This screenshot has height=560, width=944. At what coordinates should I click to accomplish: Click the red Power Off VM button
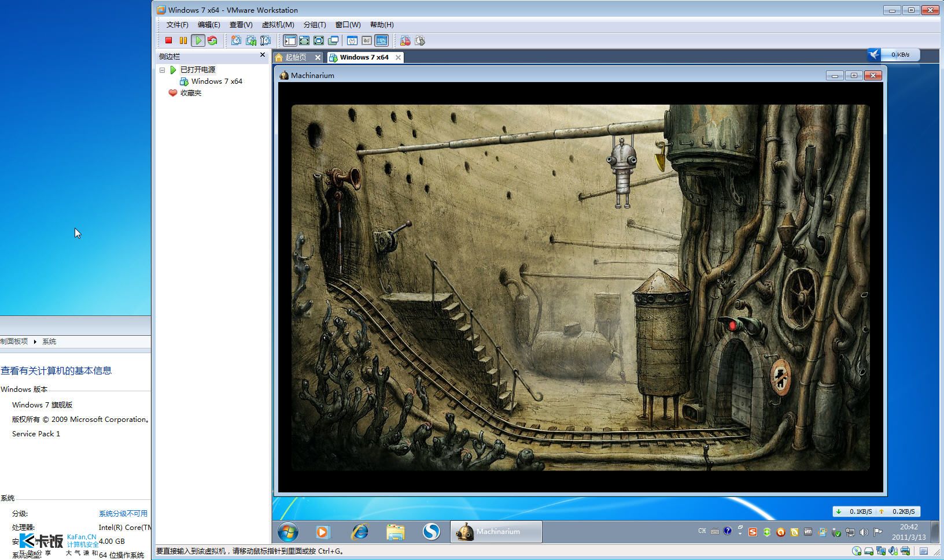point(168,40)
